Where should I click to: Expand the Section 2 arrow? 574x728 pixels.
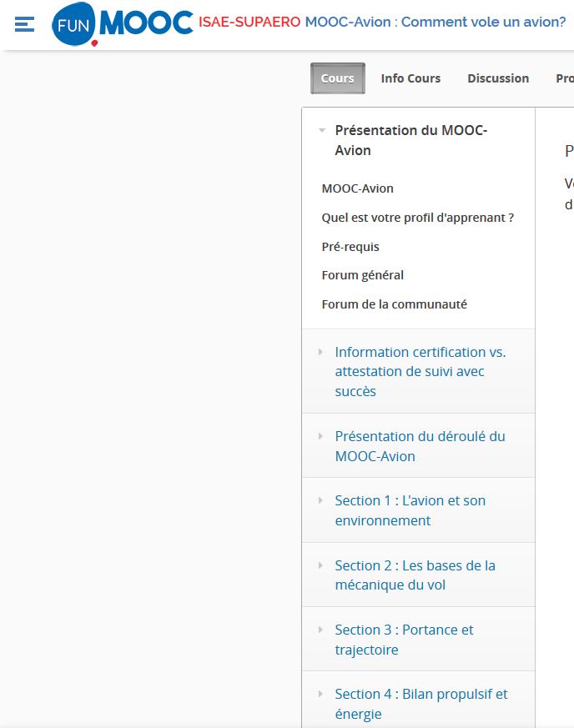point(320,565)
